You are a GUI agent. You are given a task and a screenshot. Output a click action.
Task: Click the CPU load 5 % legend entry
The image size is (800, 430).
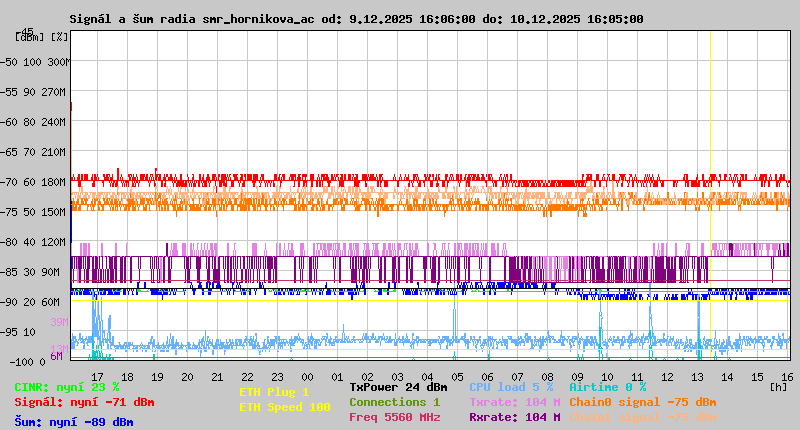pyautogui.click(x=511, y=386)
